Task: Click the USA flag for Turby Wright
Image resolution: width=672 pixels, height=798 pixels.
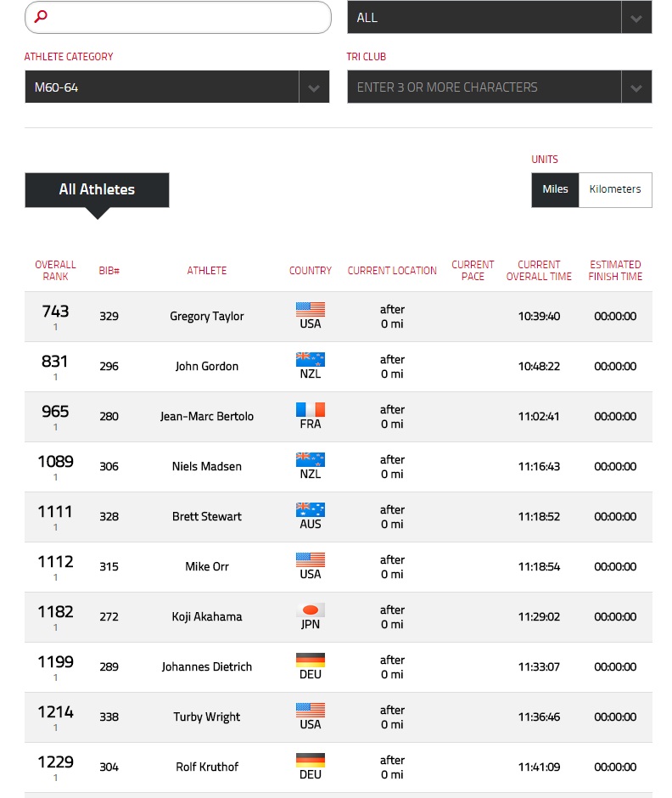Action: coord(311,710)
